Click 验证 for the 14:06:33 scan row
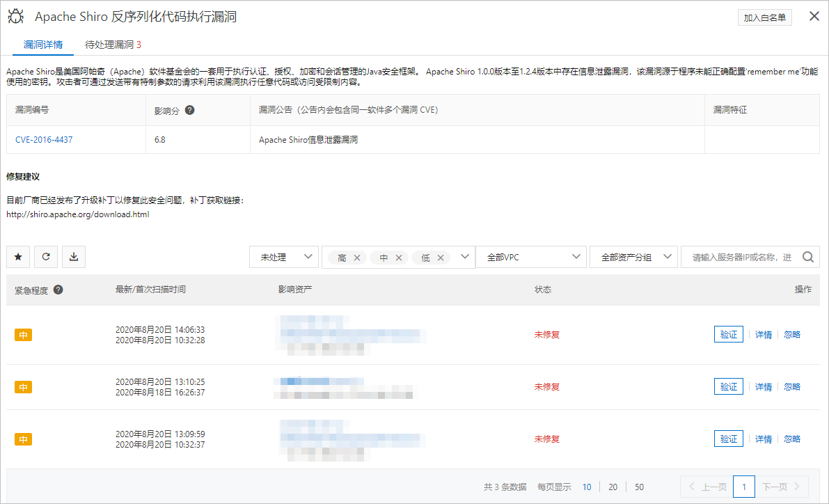This screenshot has height=504, width=829. click(x=729, y=334)
